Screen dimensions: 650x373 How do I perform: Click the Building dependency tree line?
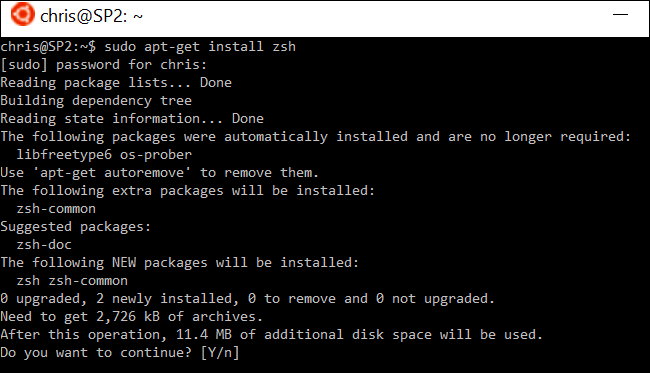point(96,101)
